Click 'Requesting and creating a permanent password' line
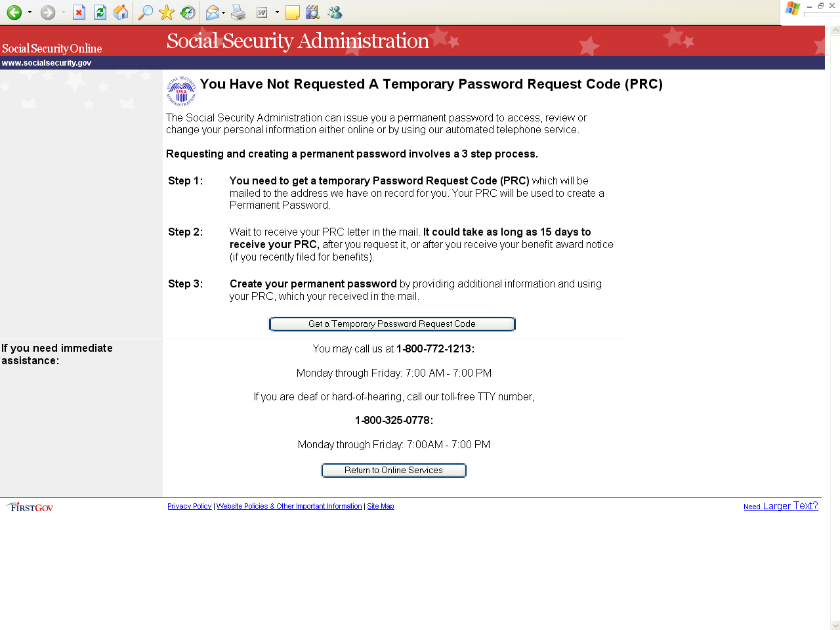 coord(352,154)
